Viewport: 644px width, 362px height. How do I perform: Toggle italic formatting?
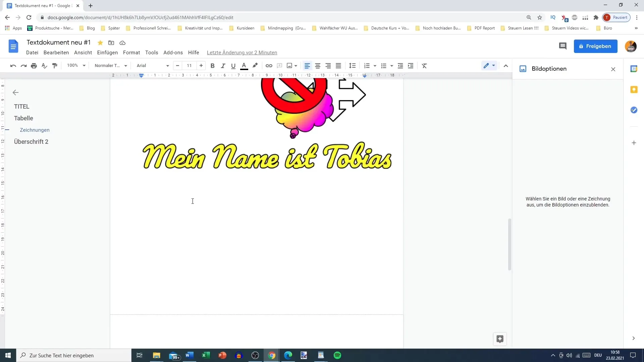coord(223,66)
